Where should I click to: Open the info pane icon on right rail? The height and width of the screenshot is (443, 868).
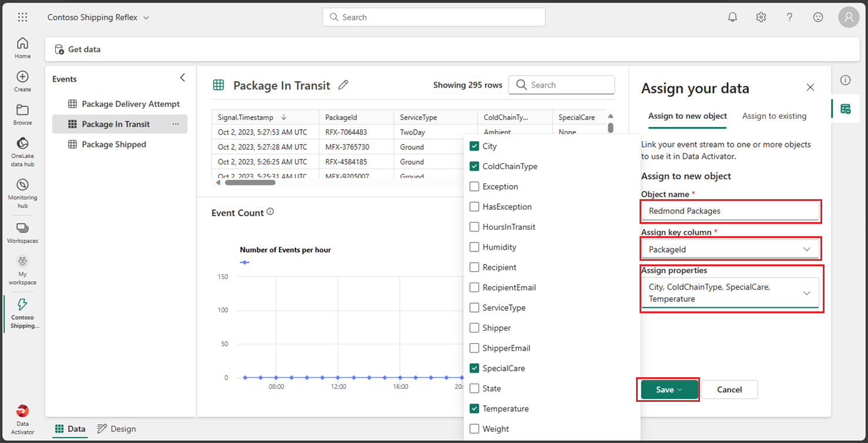pos(845,80)
